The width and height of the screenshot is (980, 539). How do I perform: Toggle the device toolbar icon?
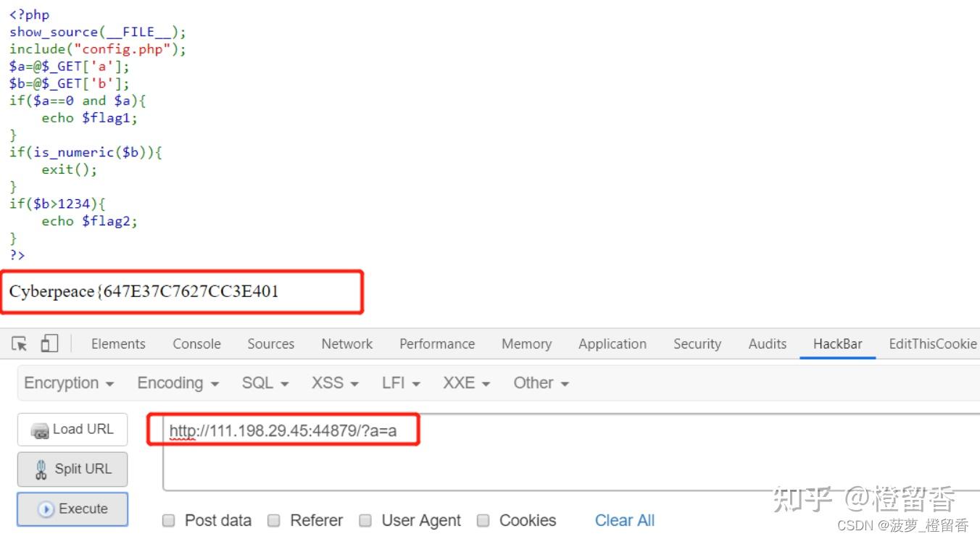coord(49,343)
